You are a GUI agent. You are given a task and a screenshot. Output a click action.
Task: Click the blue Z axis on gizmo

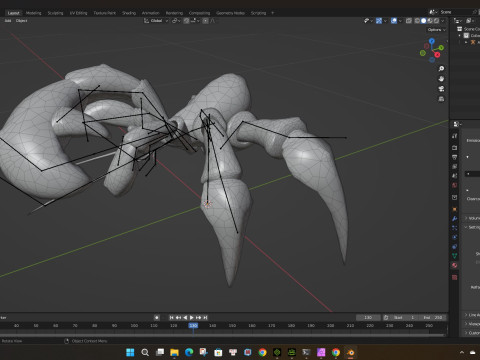(432, 41)
